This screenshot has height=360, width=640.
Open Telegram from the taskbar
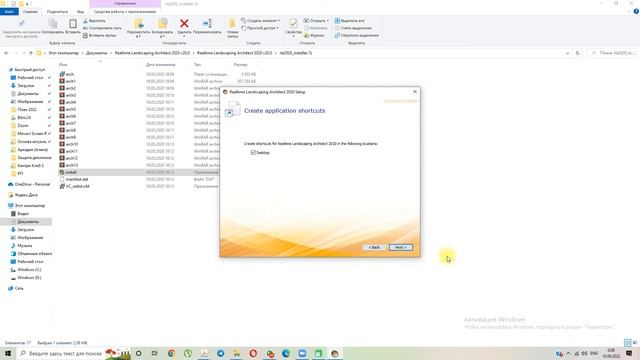[x=220, y=353]
